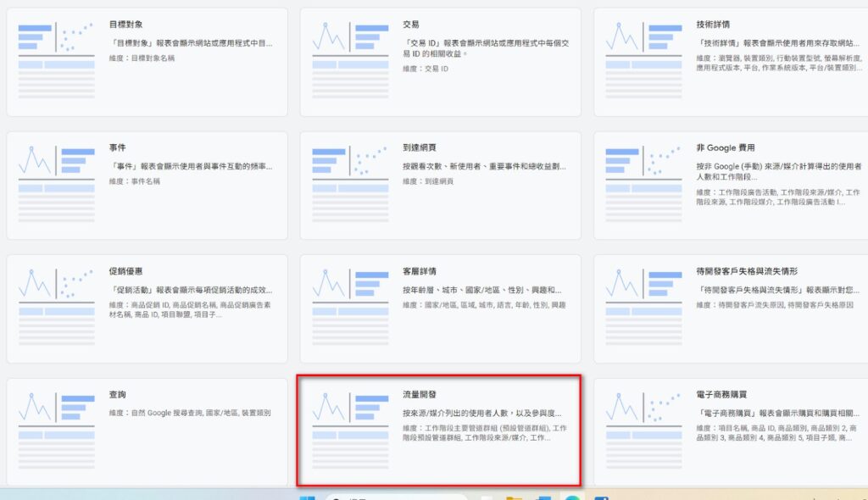Click the 技術詳情 title text
Viewport: 868px width, 500px height.
713,25
